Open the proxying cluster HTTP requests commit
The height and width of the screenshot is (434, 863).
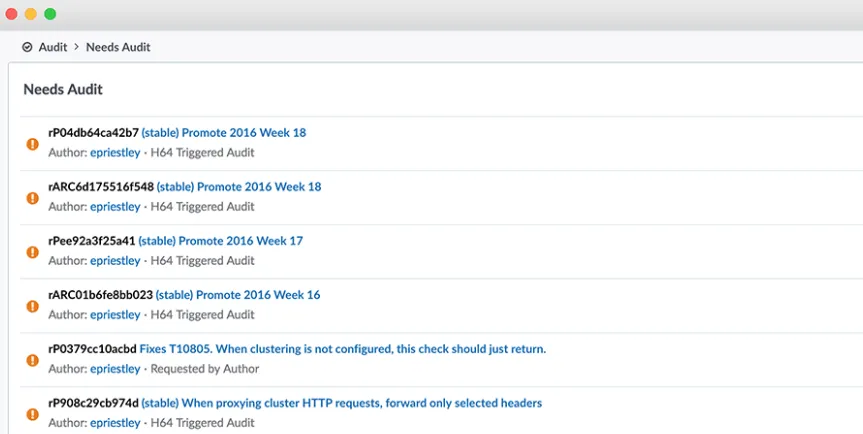(x=342, y=403)
